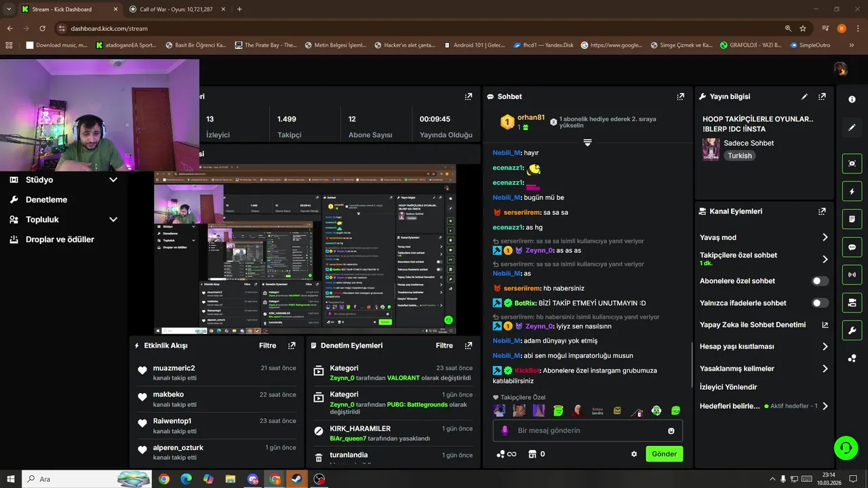Click the channel points infinity icon
Viewport: 868px width, 488px height.
click(x=507, y=454)
